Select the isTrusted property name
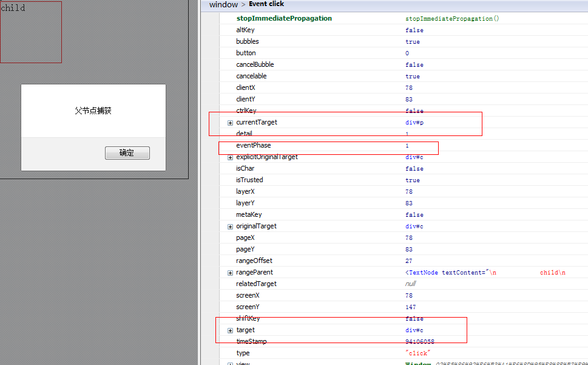The height and width of the screenshot is (365, 588). point(249,180)
